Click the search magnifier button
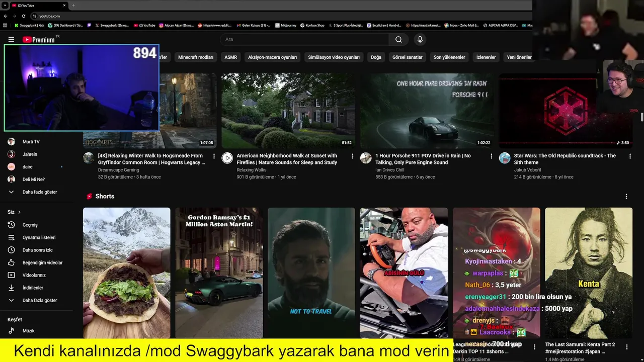The width and height of the screenshot is (644, 362). pyautogui.click(x=398, y=40)
